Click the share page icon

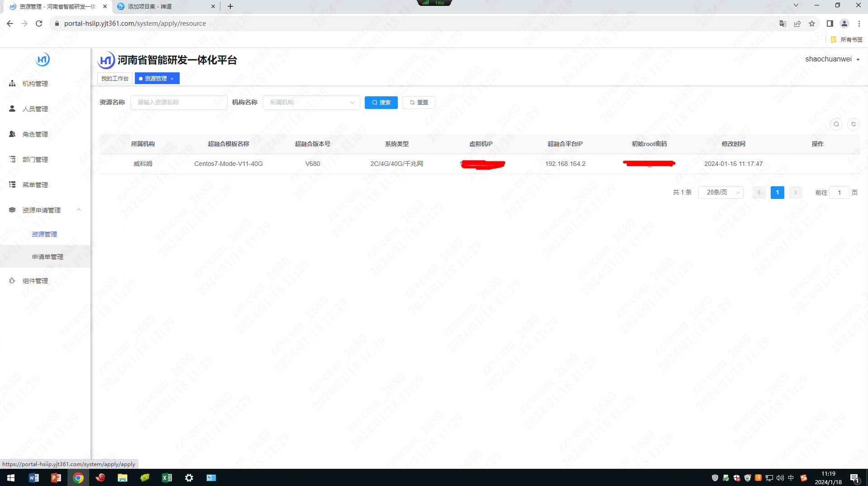(x=797, y=24)
